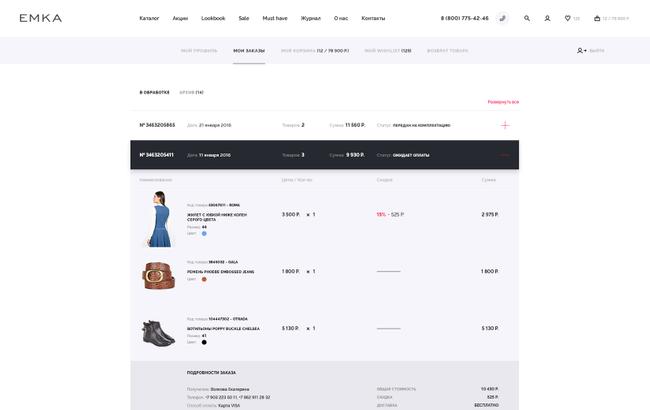Screen dimensions: 650x410
Task: Switch to Мои заказы tab
Action: [249, 51]
